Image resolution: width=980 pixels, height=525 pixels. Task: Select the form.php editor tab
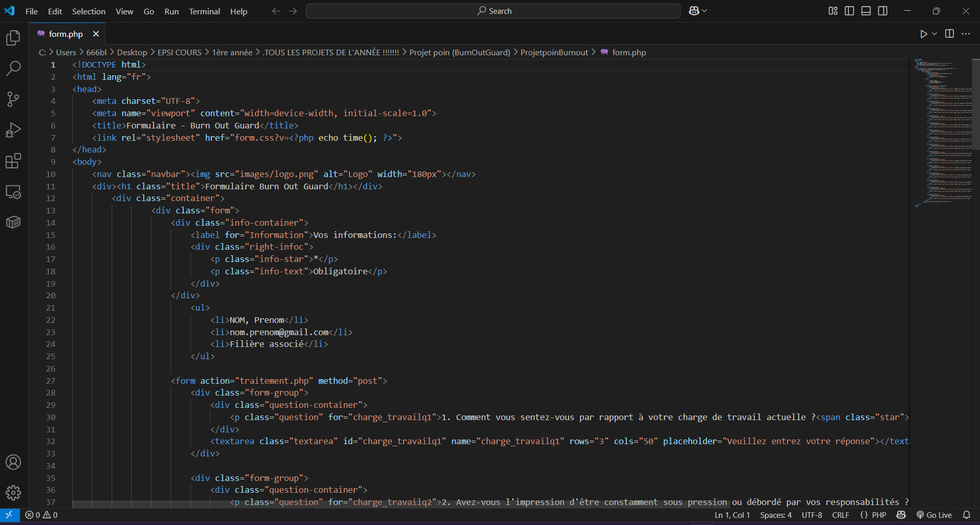pos(66,34)
